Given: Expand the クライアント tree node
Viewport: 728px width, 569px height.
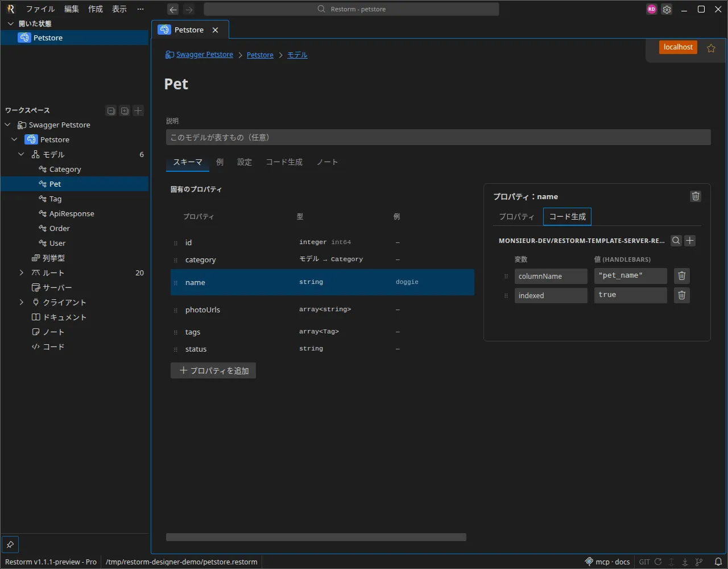Looking at the screenshot, I should tap(22, 303).
